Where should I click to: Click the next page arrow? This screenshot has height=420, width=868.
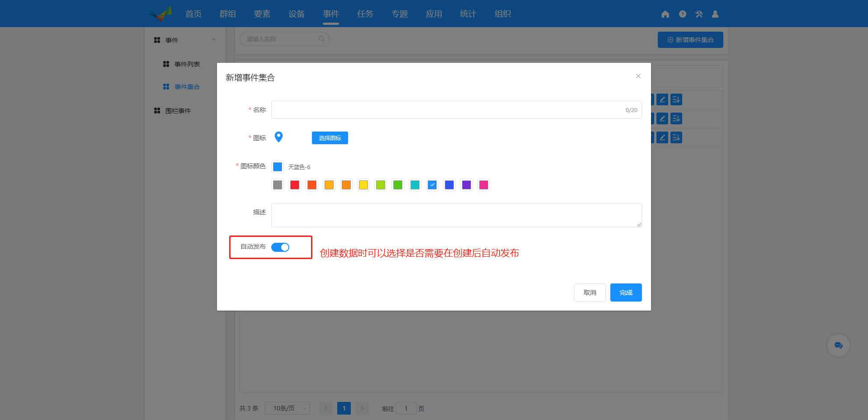(362, 408)
